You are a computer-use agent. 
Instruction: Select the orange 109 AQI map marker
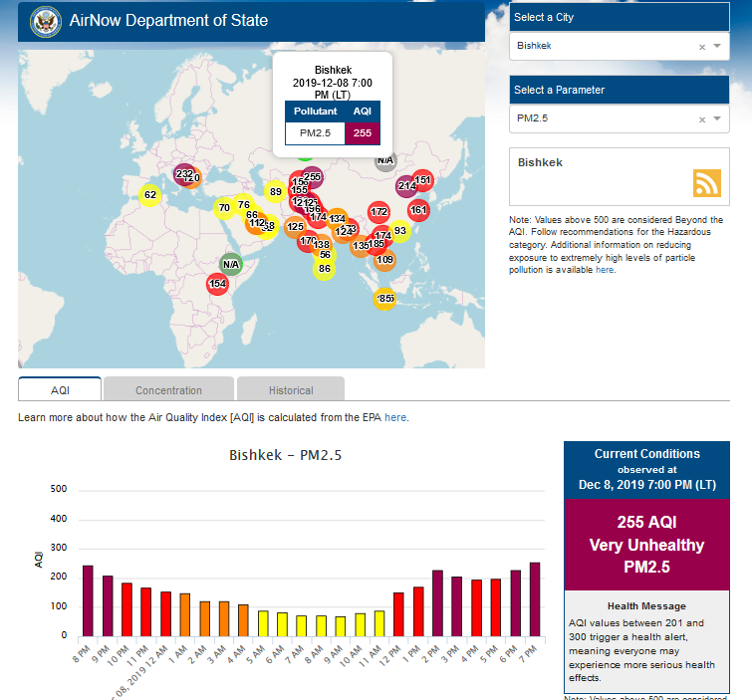(x=384, y=260)
